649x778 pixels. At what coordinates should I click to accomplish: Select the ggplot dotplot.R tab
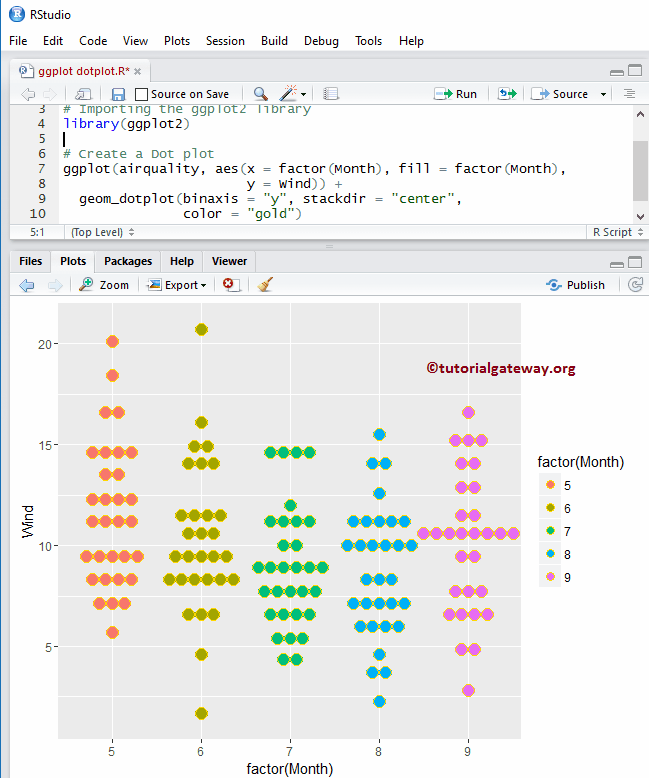pyautogui.click(x=83, y=71)
